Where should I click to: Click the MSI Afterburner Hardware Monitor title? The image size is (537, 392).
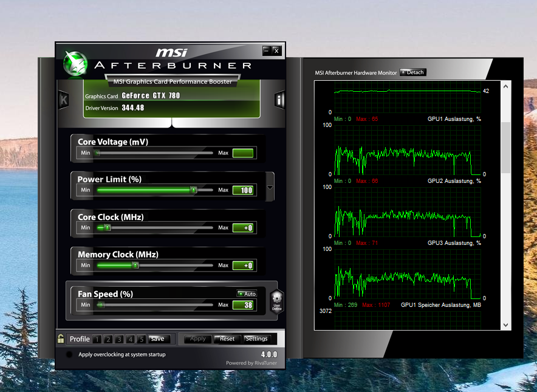tap(356, 73)
